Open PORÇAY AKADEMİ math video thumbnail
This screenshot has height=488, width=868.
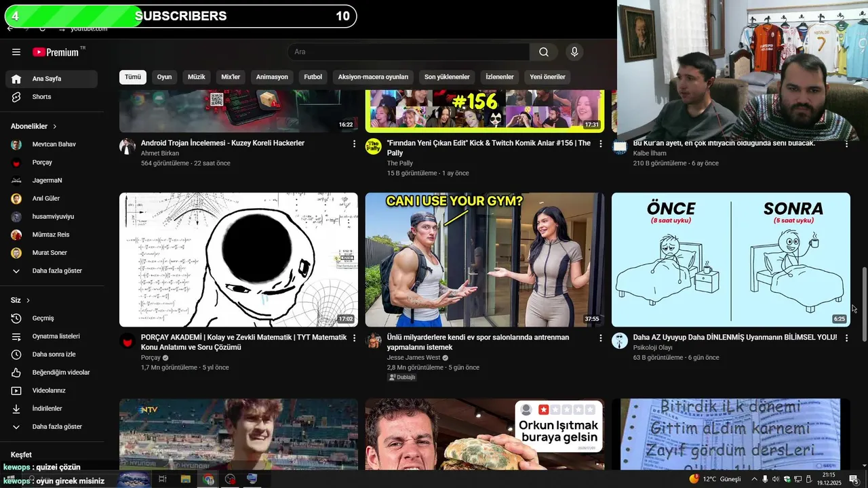pyautogui.click(x=239, y=260)
